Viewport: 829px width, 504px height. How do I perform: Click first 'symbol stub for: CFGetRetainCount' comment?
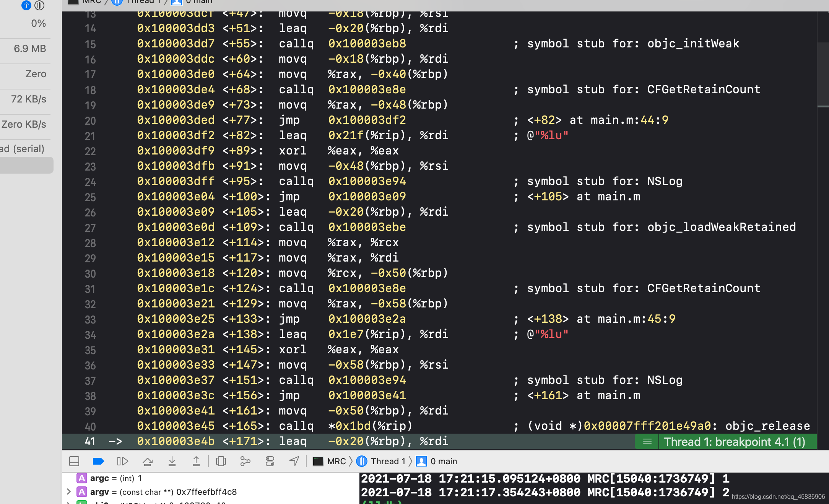(x=644, y=89)
